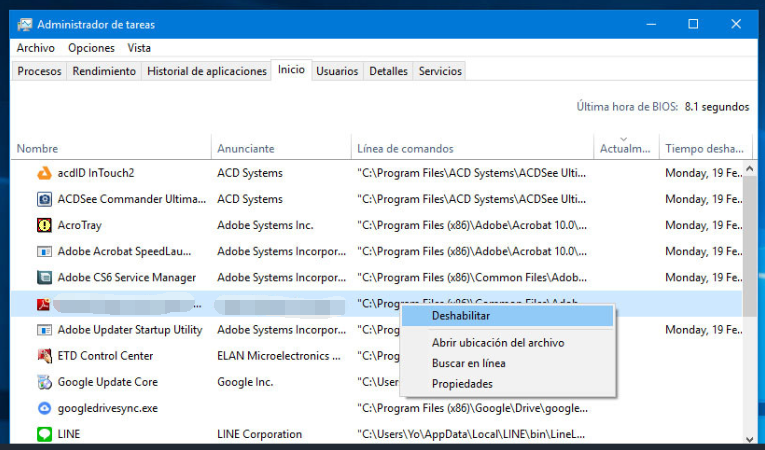The image size is (765, 450).
Task: Click the Adobe Acrobat SpeedLauncher icon
Action: coord(44,251)
